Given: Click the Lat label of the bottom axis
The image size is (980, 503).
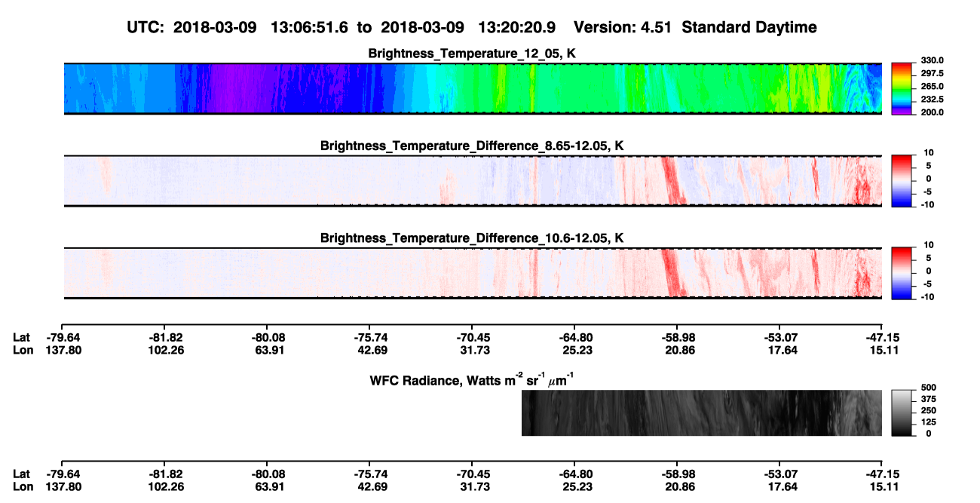Looking at the screenshot, I should pos(21,474).
